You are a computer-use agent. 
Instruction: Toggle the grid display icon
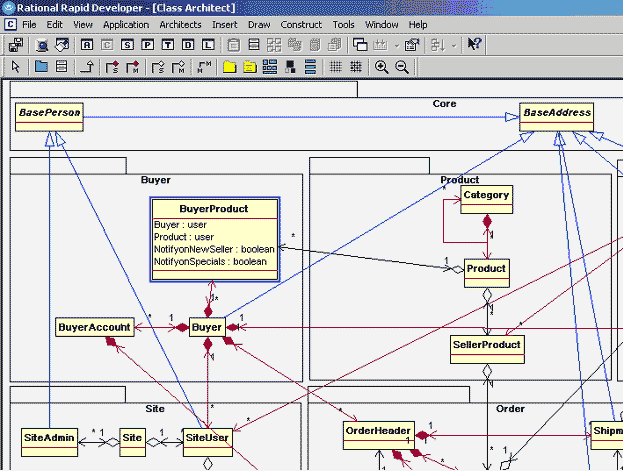pyautogui.click(x=335, y=67)
